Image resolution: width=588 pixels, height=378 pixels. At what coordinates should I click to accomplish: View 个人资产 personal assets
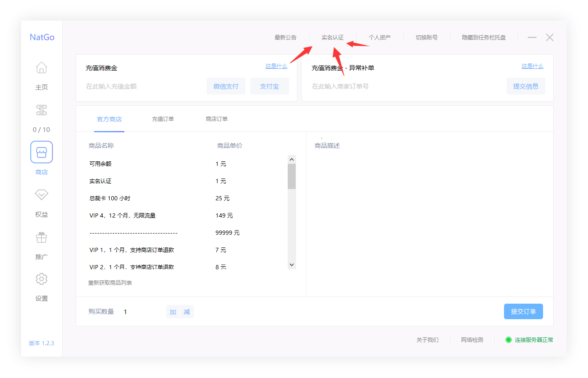(379, 37)
